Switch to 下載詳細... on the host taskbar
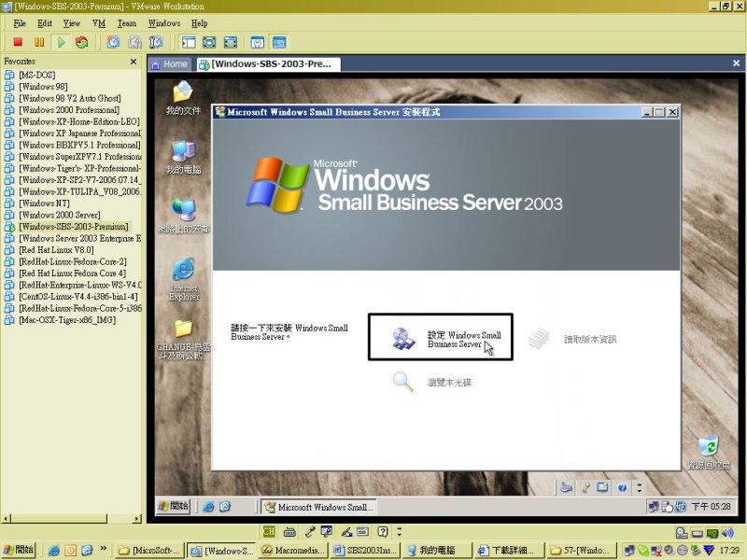The width and height of the screenshot is (747, 560). point(510,551)
